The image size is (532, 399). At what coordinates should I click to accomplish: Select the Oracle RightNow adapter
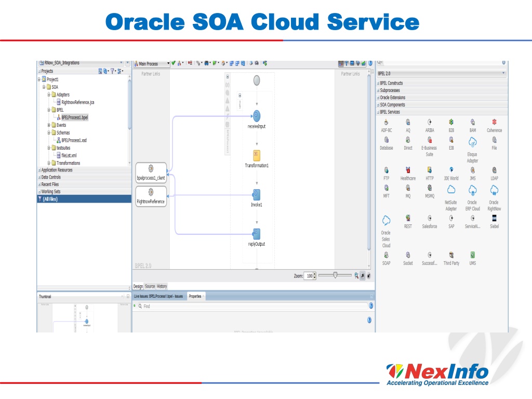[x=494, y=190]
